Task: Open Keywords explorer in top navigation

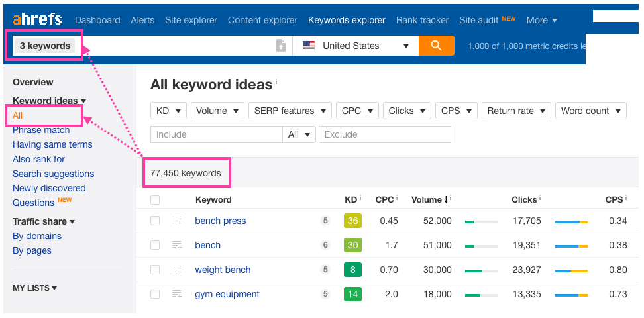Action: point(347,20)
